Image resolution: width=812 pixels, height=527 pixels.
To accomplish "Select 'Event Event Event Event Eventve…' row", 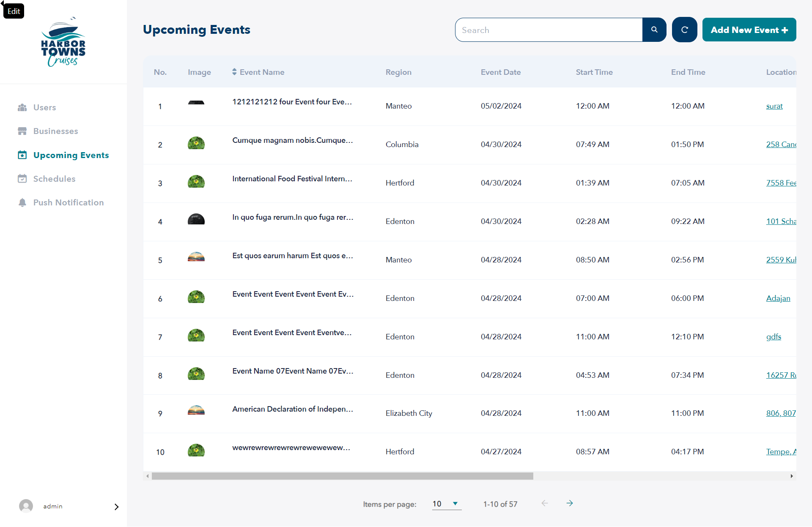I will (x=292, y=333).
